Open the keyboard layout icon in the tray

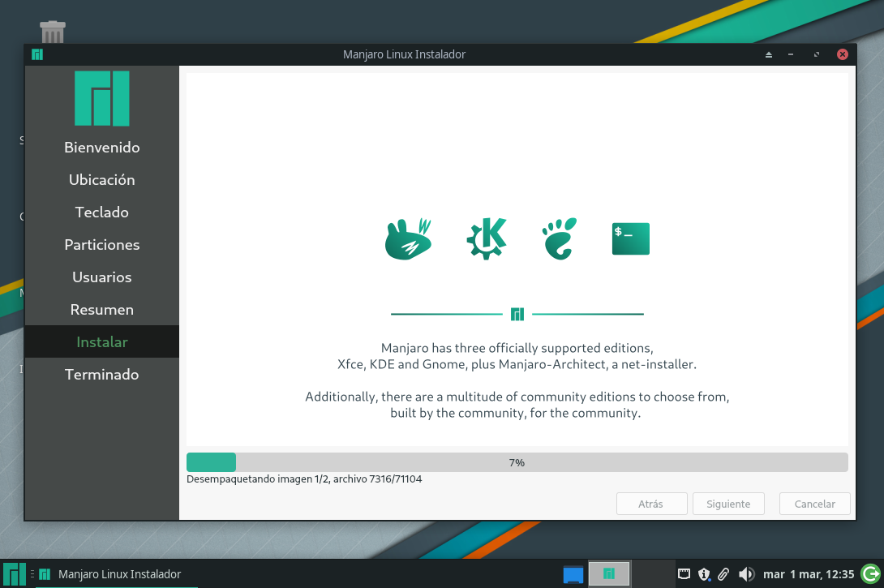click(684, 573)
